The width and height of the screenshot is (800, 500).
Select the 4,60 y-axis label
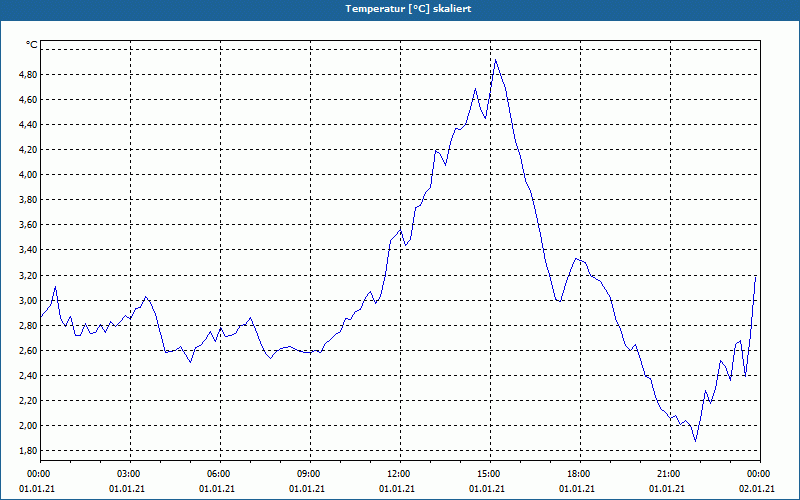(29, 99)
